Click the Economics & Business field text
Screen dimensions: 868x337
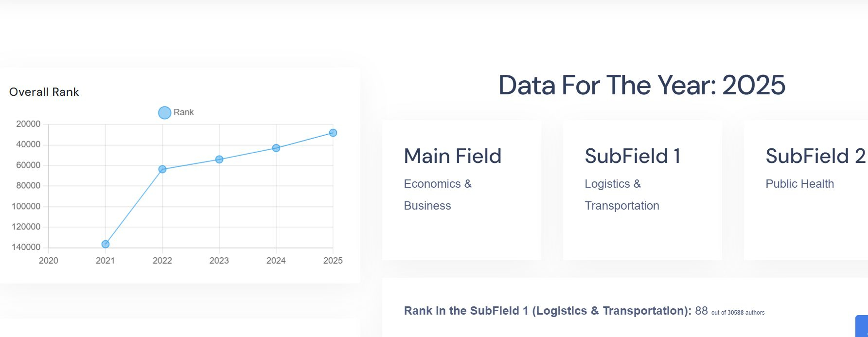pyautogui.click(x=438, y=195)
